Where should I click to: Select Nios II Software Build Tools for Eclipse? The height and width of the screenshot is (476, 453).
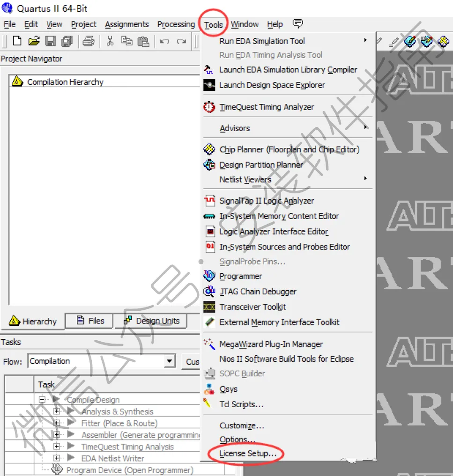[287, 359]
